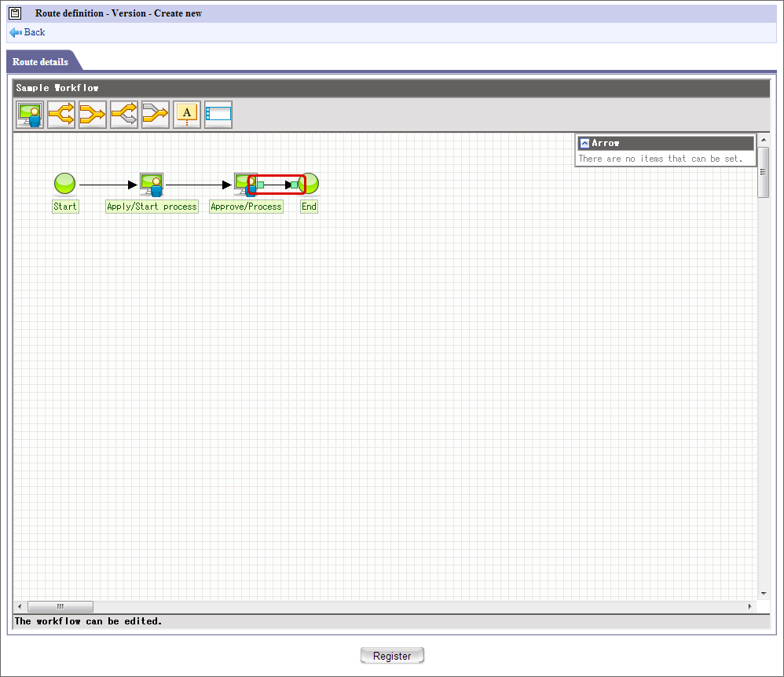Click the selected arrow's left handle
This screenshot has height=677, width=784.
point(261,185)
